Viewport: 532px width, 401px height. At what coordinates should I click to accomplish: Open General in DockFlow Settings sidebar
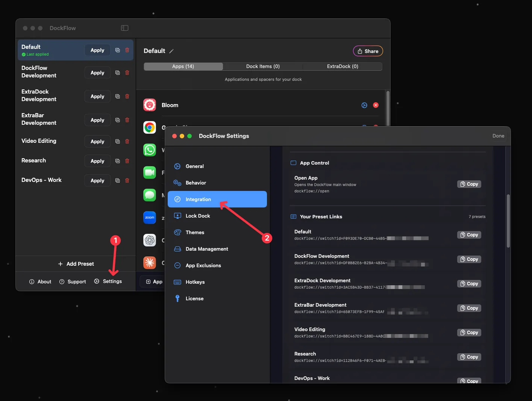(217, 166)
